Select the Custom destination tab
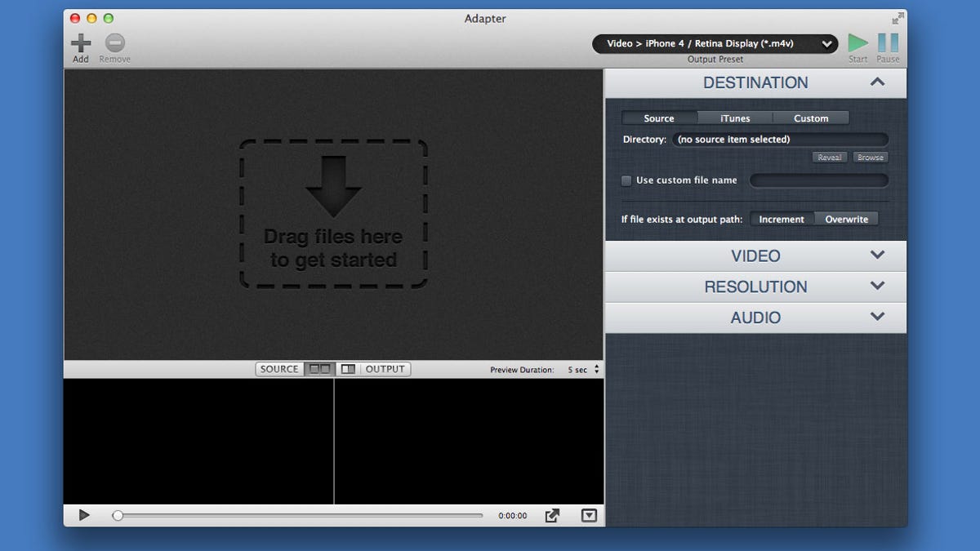The image size is (980, 551). (811, 118)
